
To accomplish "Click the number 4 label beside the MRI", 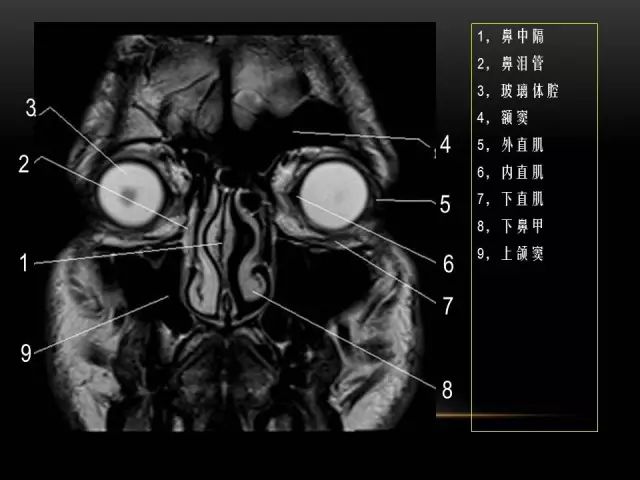I will pos(445,144).
